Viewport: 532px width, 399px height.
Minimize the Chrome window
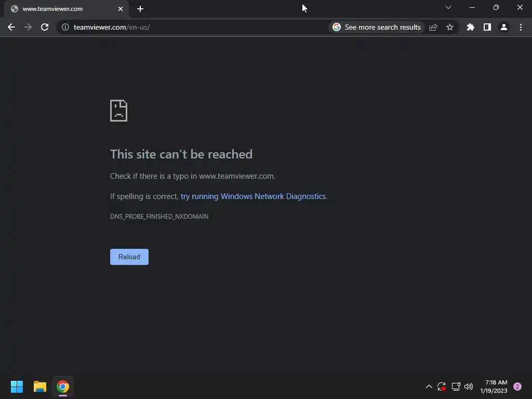coord(472,7)
